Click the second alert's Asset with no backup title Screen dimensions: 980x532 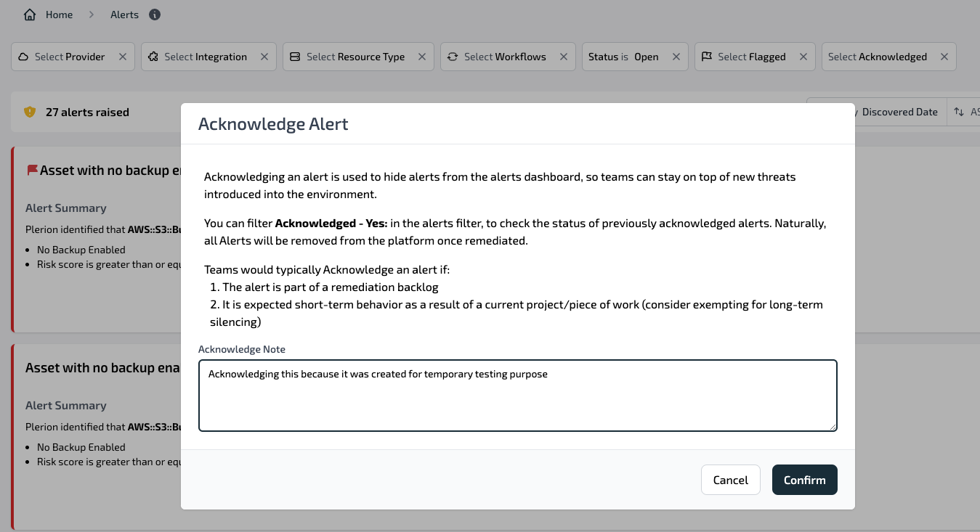102,367
